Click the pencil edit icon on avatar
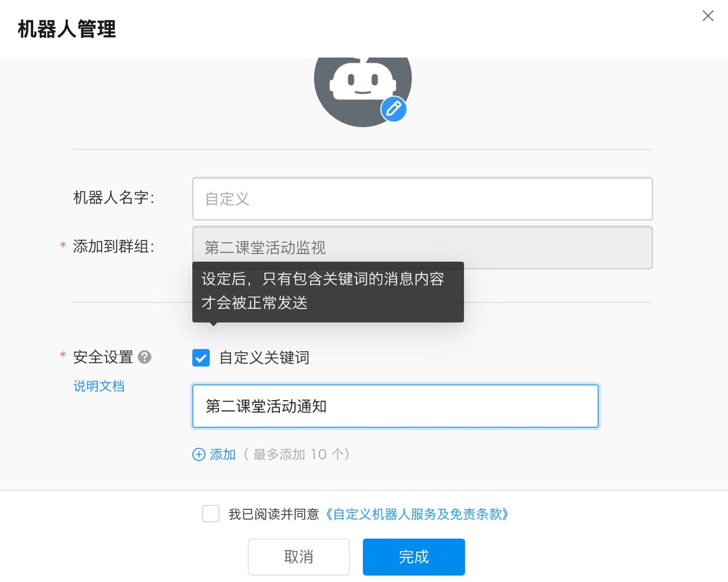Screen dimensions: 728x582 (x=394, y=109)
